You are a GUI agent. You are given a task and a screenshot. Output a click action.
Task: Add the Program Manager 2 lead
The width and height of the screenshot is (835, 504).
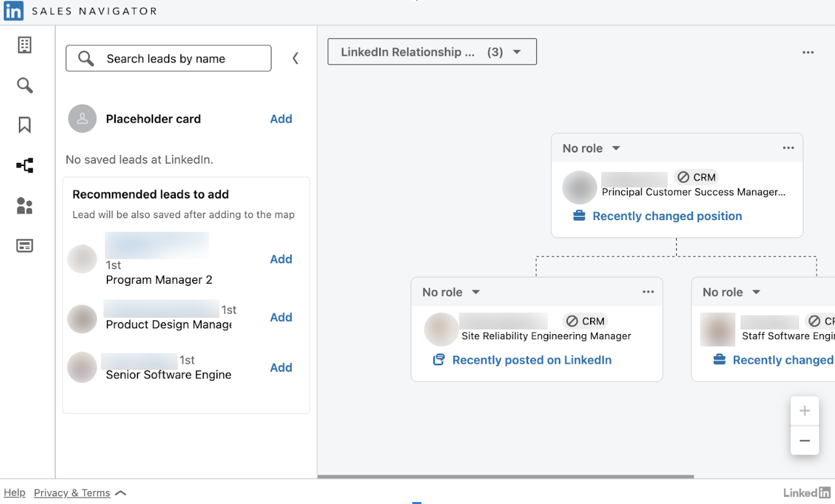pos(281,259)
